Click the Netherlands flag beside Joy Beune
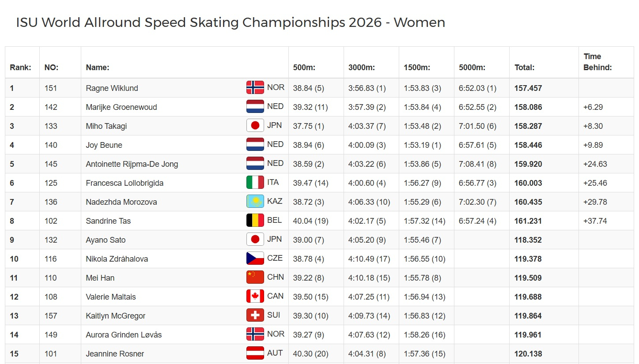This screenshot has height=364, width=639. pos(255,145)
